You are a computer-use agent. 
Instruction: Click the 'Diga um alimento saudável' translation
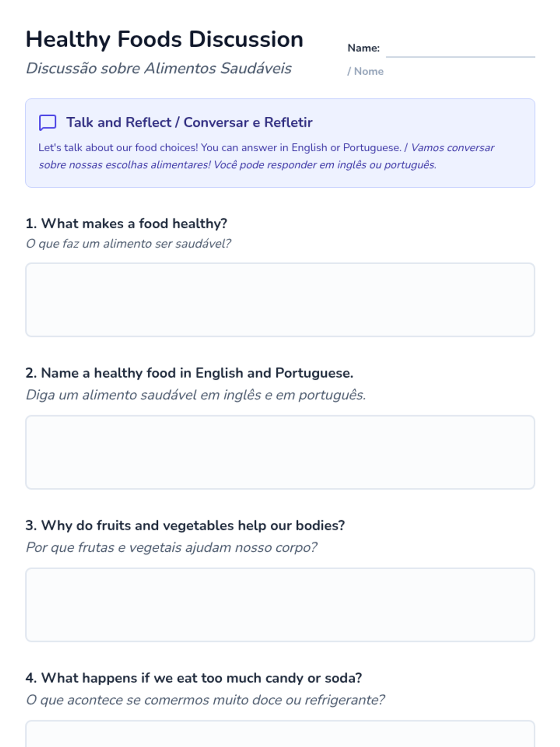click(x=196, y=395)
